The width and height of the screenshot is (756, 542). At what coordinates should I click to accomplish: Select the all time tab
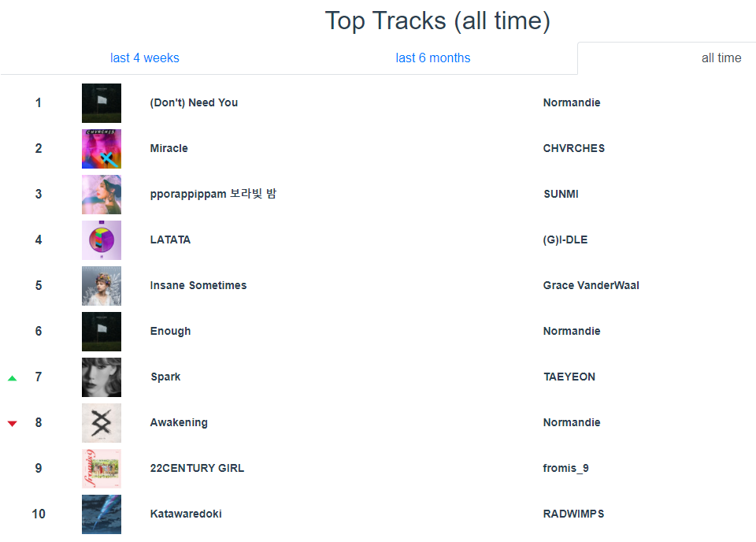coord(721,58)
